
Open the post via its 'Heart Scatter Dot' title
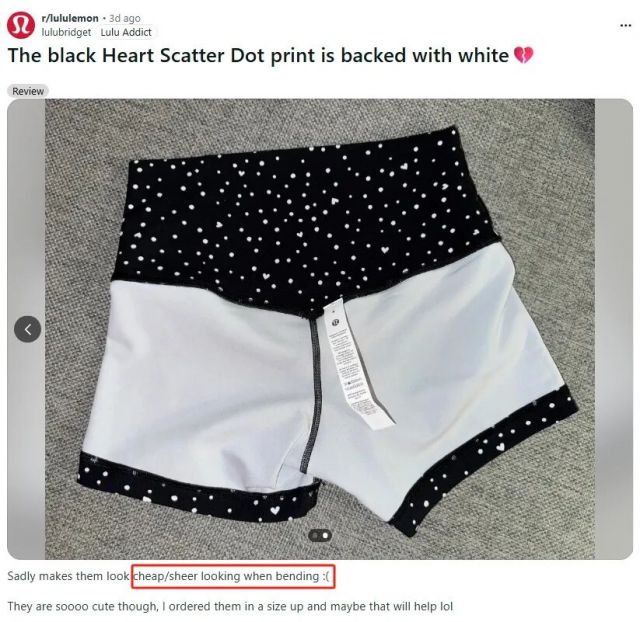[x=258, y=56]
